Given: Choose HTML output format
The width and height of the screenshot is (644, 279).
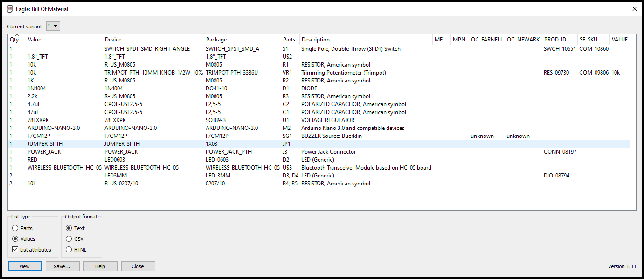Looking at the screenshot, I should click(x=69, y=250).
